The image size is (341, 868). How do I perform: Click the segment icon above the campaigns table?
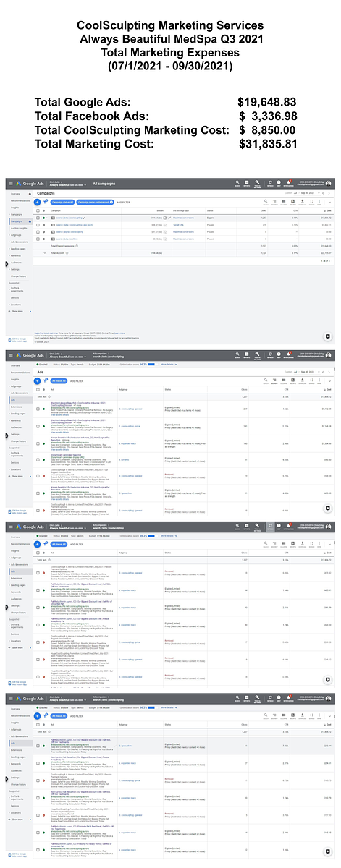pos(274,202)
